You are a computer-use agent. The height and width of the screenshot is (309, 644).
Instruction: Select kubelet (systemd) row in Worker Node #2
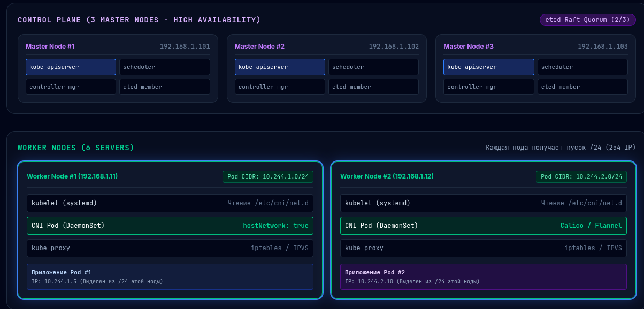click(484, 203)
